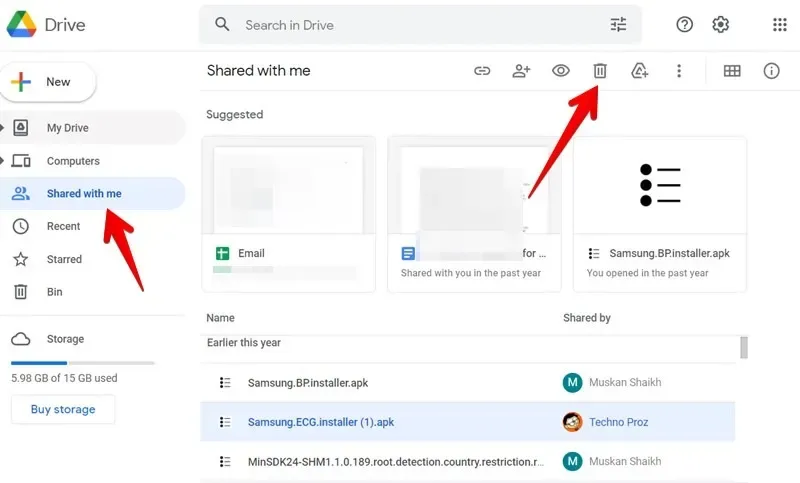Screen dimensions: 800x483
Task: Open the Google apps grid
Action: (780, 24)
